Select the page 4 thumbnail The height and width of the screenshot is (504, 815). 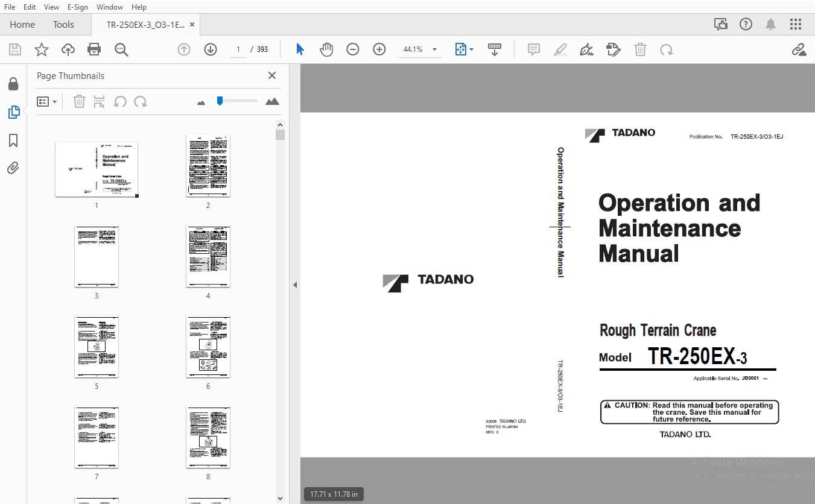tap(208, 256)
